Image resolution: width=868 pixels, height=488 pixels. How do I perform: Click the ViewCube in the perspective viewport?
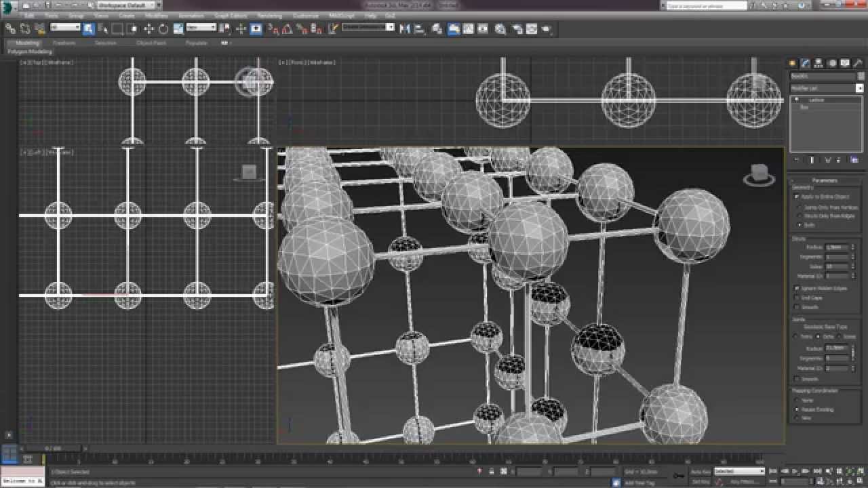click(759, 175)
